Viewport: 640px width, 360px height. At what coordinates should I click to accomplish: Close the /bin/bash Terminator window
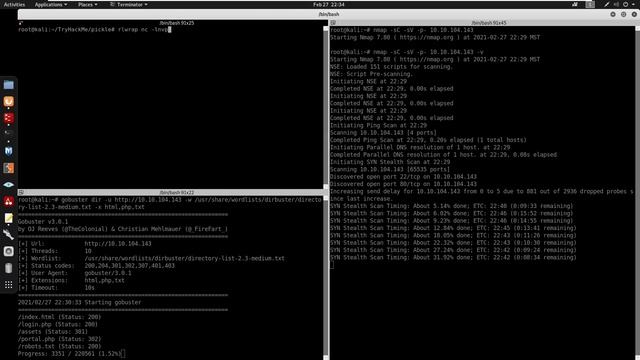634,14
